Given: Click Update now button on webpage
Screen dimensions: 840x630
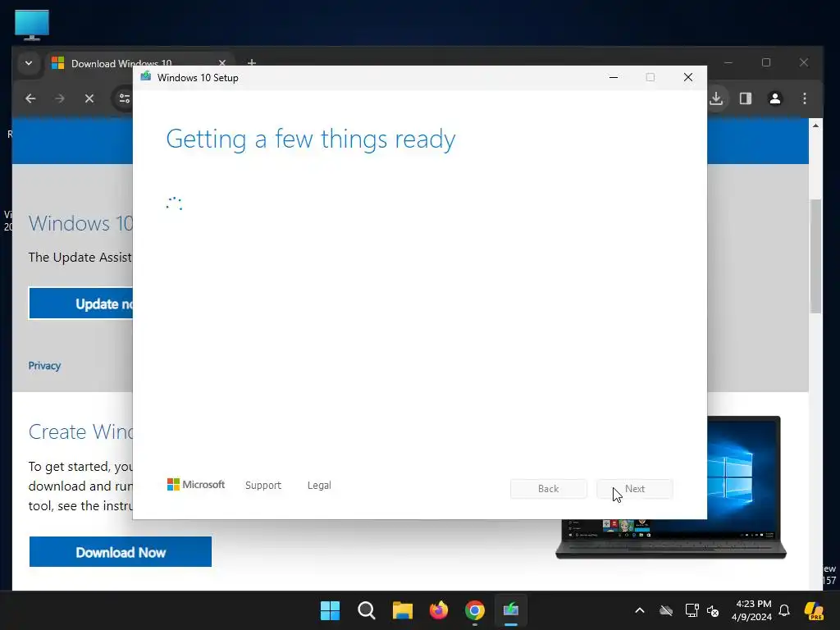Looking at the screenshot, I should [81, 304].
